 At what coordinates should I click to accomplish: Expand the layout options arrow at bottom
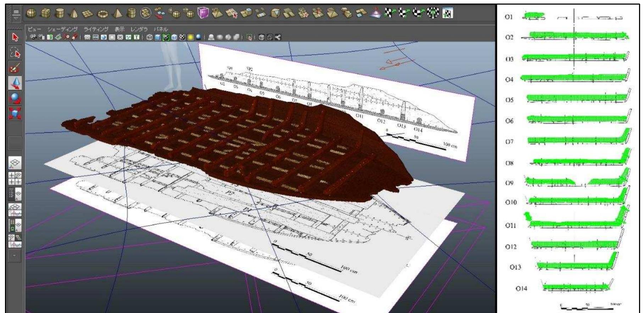[x=15, y=256]
